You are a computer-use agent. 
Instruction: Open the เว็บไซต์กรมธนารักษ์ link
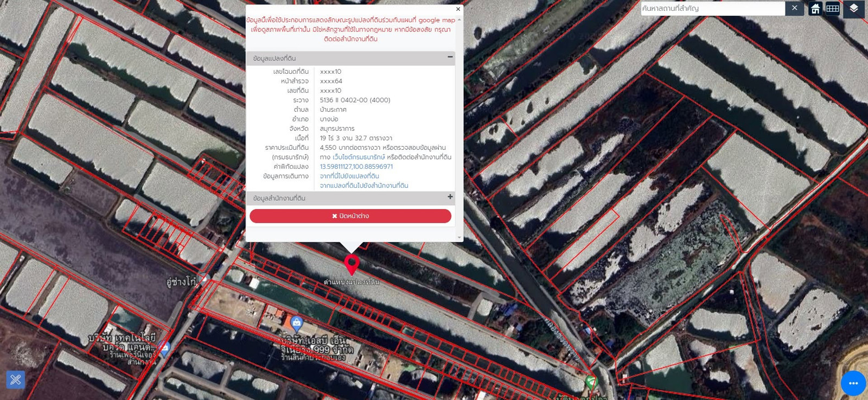coord(359,157)
